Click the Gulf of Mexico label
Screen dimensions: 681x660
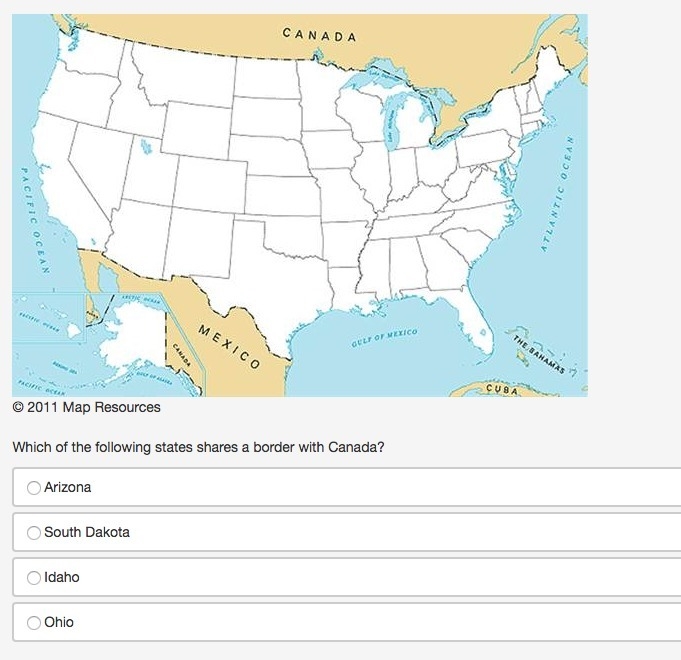coord(384,338)
